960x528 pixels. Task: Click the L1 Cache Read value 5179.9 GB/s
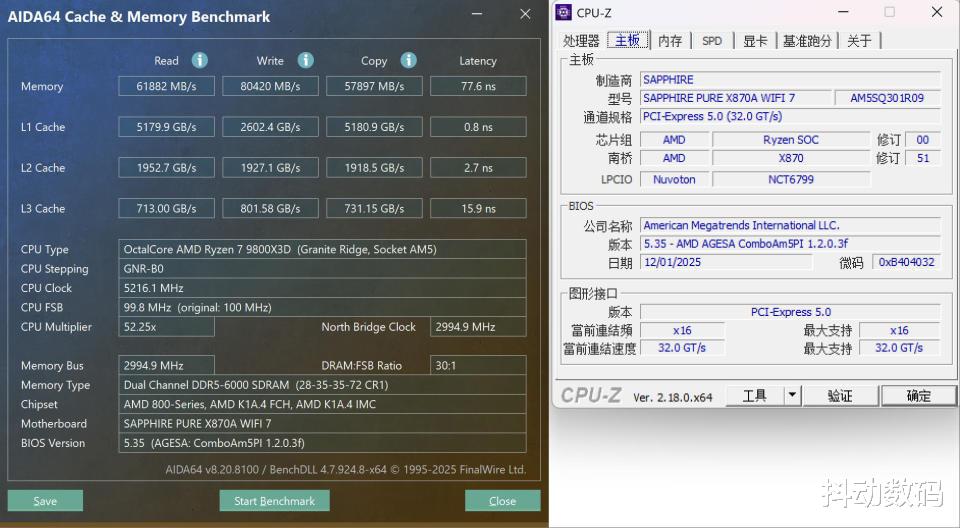167,127
